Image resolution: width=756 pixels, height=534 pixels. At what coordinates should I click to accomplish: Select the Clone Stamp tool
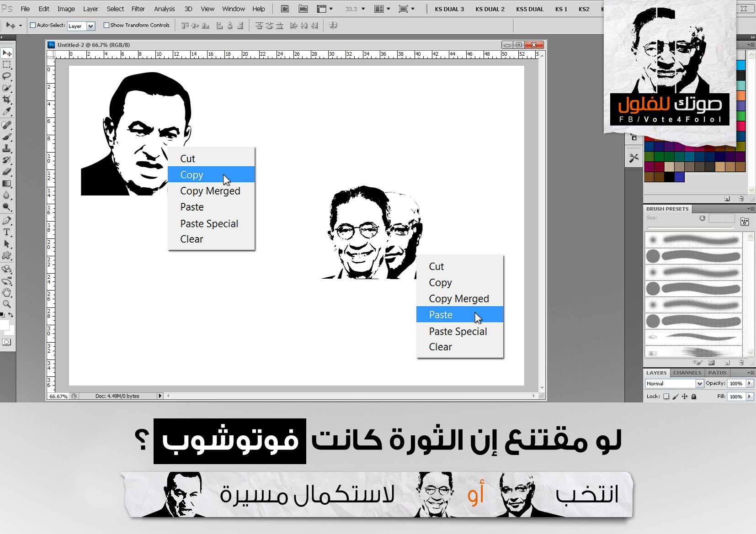coord(7,148)
